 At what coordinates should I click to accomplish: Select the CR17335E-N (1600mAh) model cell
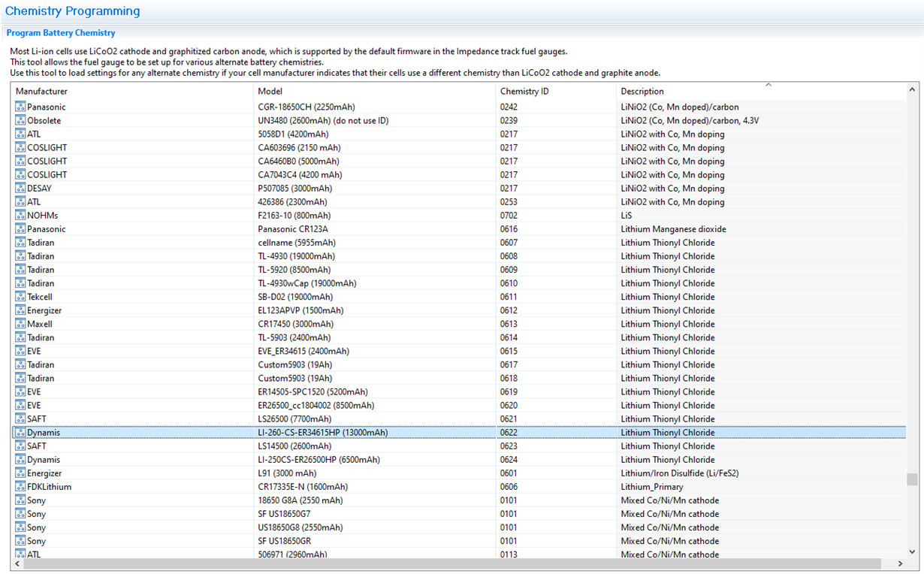click(x=302, y=487)
